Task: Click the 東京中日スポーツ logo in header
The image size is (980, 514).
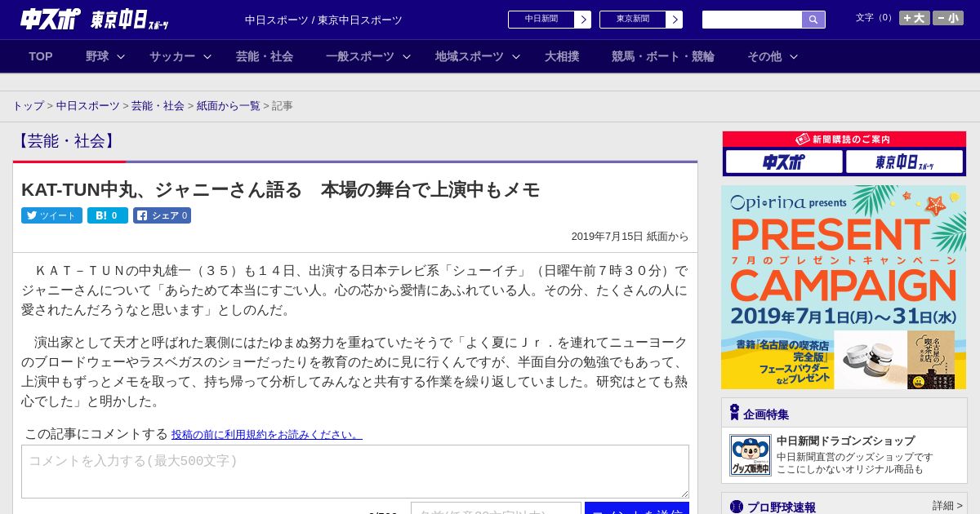Action: click(x=130, y=20)
